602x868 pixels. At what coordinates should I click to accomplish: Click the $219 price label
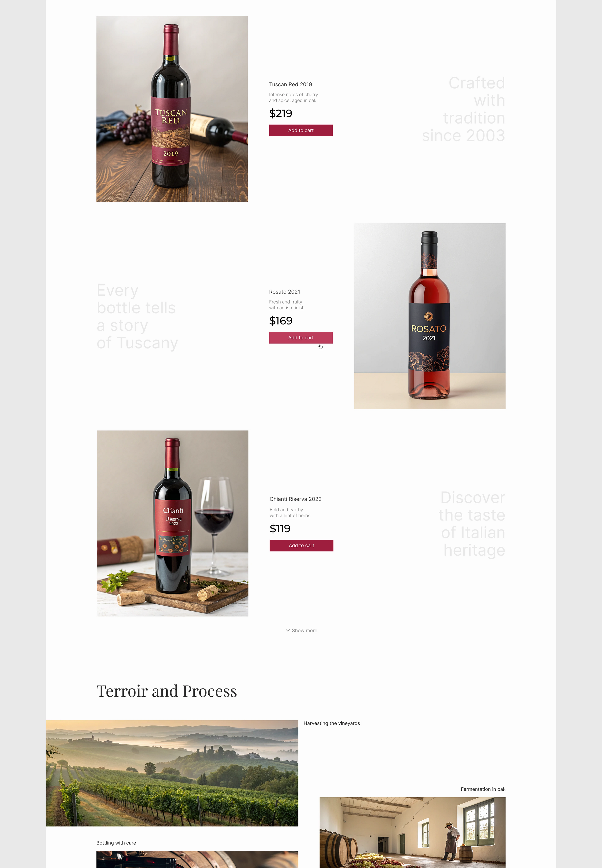coord(281,113)
